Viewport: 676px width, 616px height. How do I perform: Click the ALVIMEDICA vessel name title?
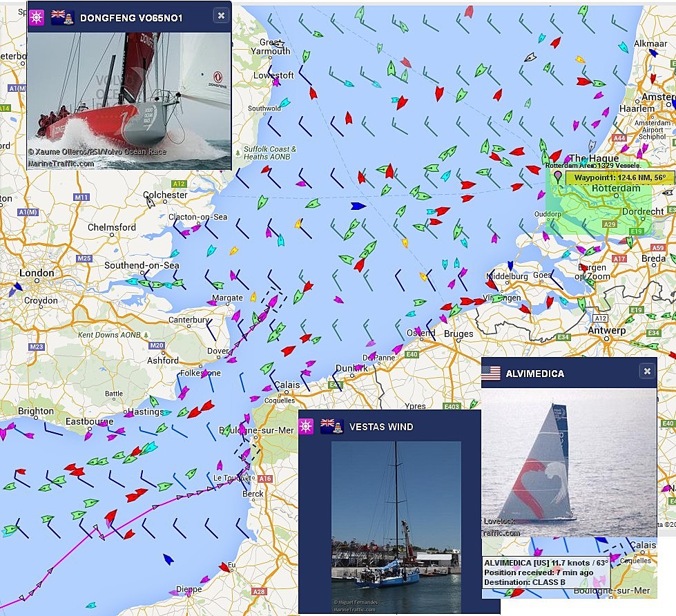(x=535, y=374)
